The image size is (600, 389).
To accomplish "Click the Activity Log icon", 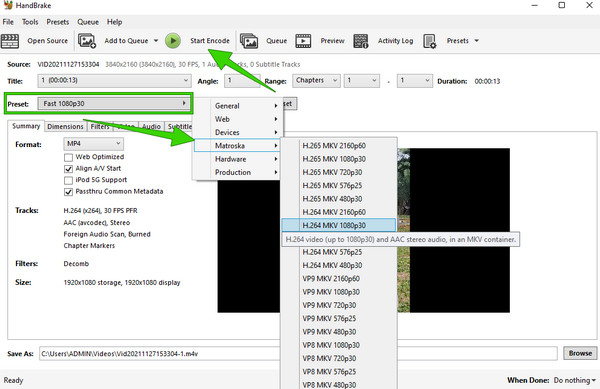I will pyautogui.click(x=361, y=41).
